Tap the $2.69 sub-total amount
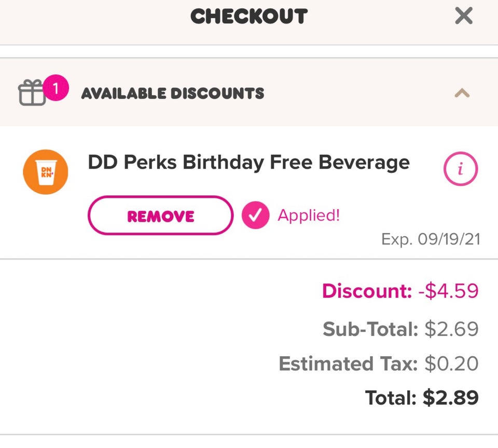 (451, 329)
